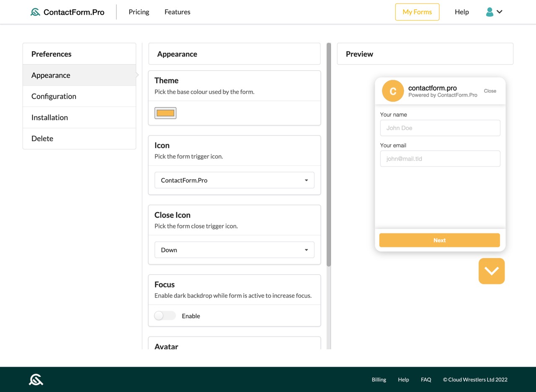Click the arrow indicator beside Appearance
This screenshot has height=392, width=536.
click(137, 75)
